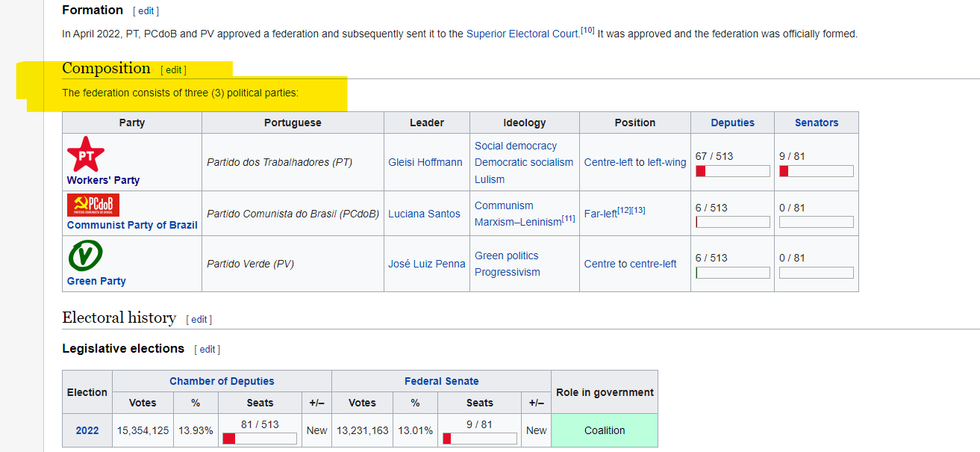The image size is (980, 452).
Task: Click the 9/81 Federal Senate seats bar
Action: click(x=480, y=439)
